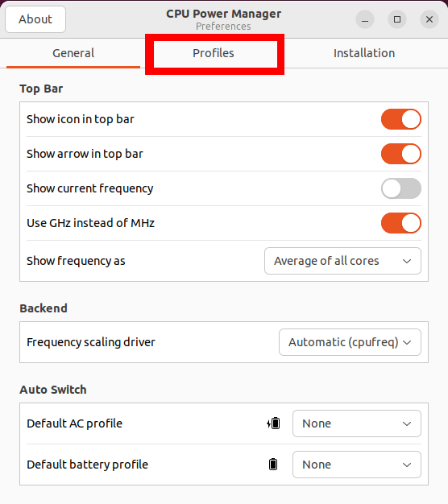The width and height of the screenshot is (448, 504).
Task: Turn off Use GHz instead of MHz
Action: coord(401,223)
